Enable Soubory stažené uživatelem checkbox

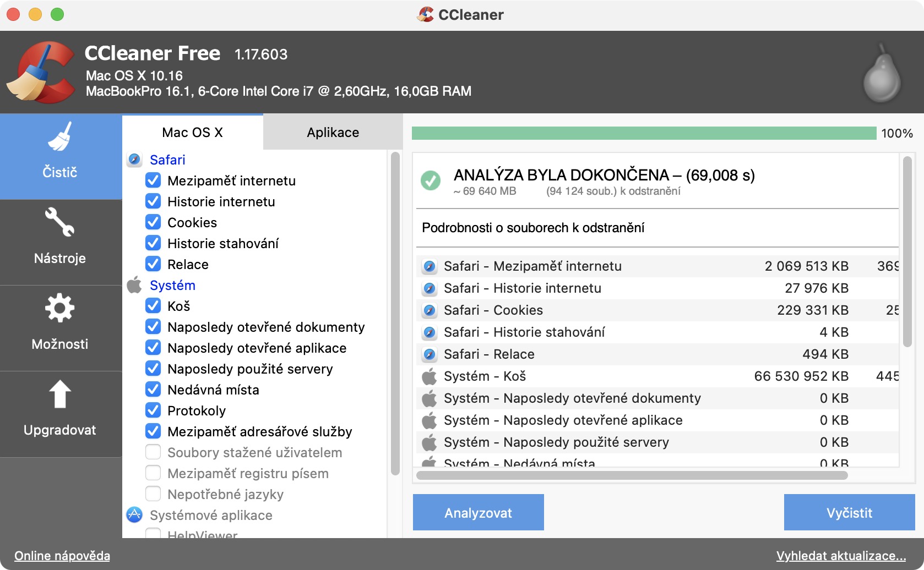click(x=153, y=452)
